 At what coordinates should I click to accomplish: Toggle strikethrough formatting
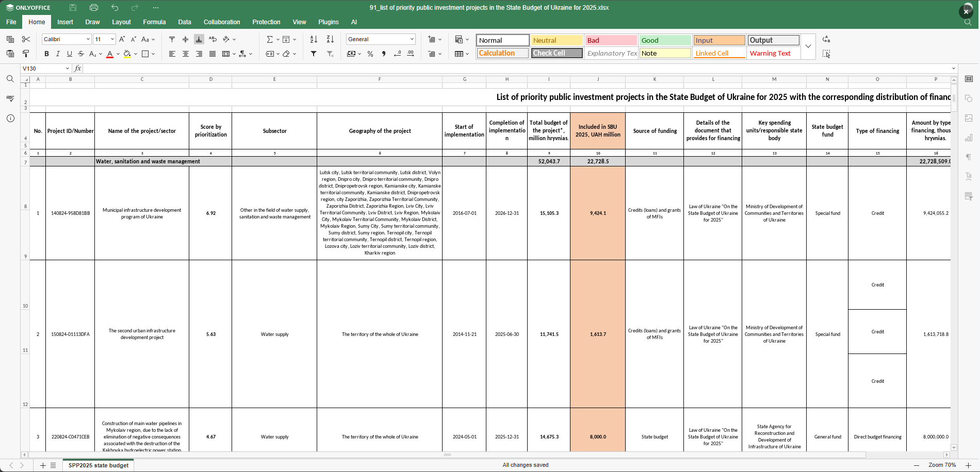tap(80, 54)
